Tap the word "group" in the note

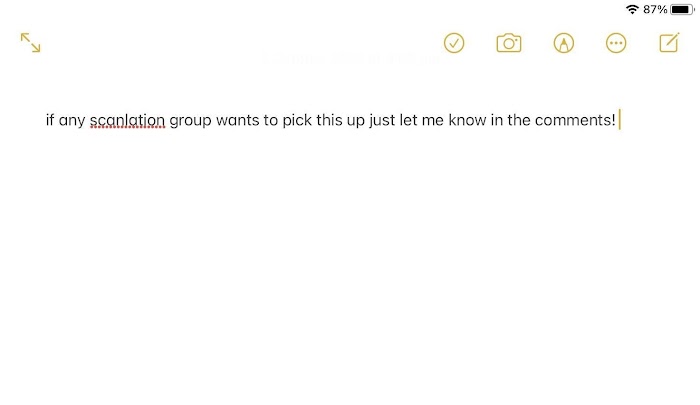point(190,121)
